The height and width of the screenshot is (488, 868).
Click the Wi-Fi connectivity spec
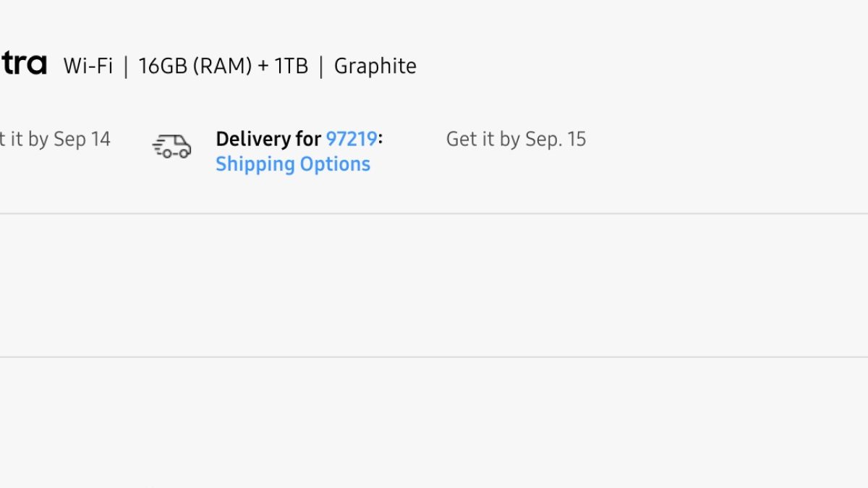point(88,66)
